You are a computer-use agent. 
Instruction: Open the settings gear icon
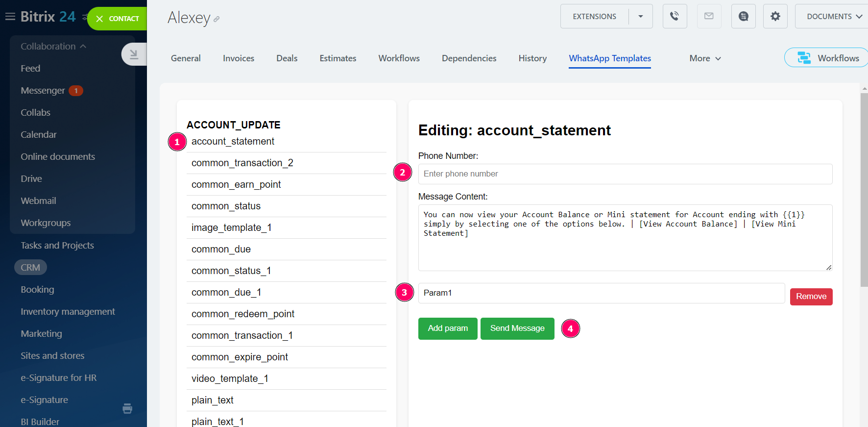click(x=775, y=16)
